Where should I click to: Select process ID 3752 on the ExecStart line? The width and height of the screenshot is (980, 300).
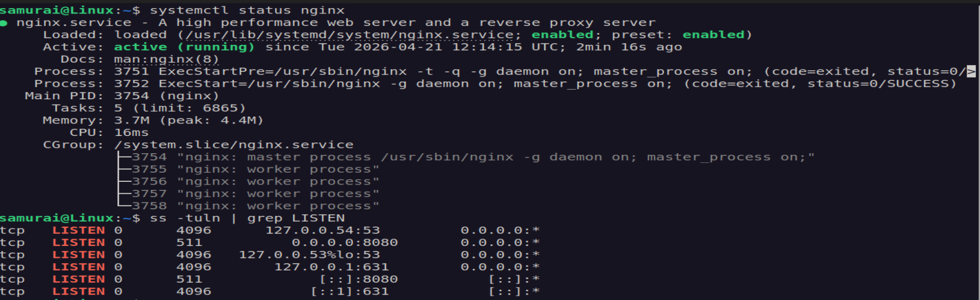(131, 84)
